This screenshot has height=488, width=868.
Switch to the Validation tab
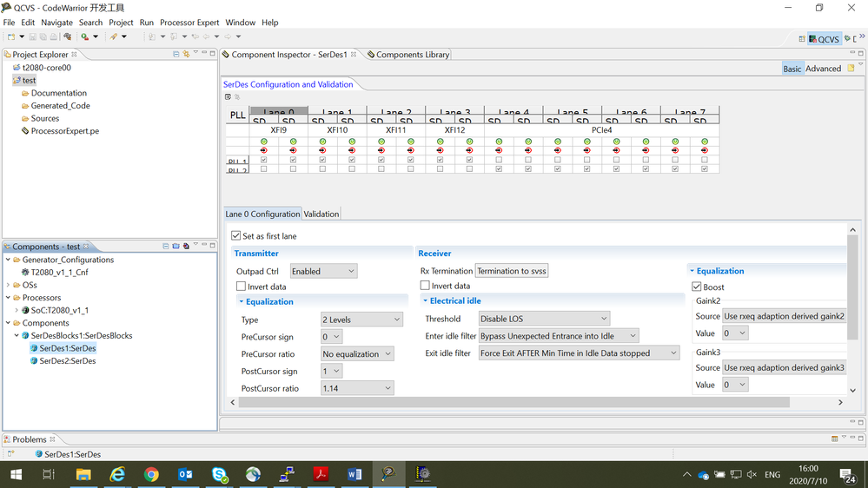tap(321, 214)
